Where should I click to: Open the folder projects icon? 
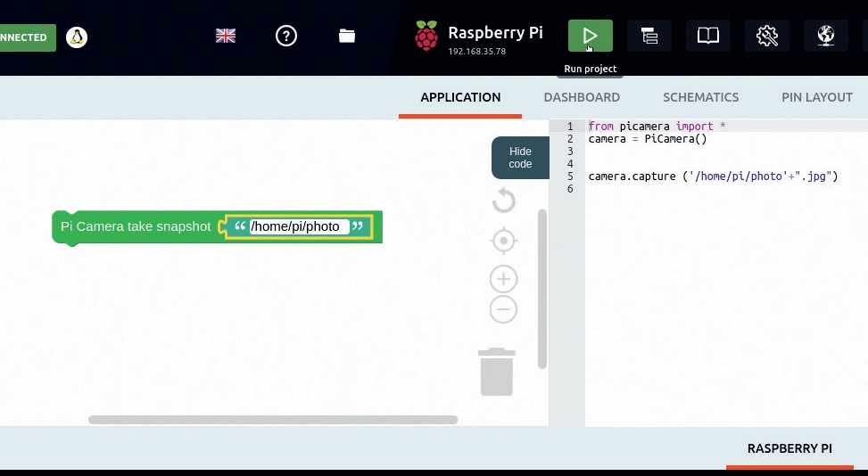click(347, 36)
